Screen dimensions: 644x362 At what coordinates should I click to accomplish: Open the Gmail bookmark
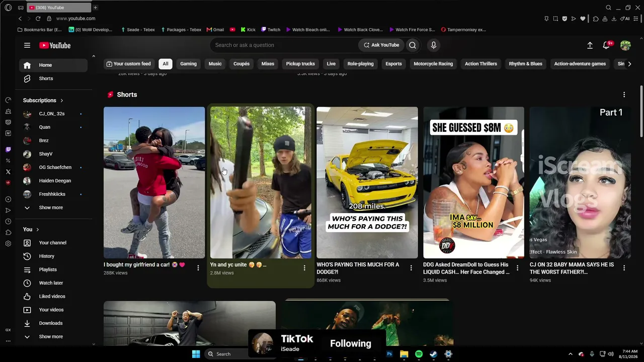(215, 30)
